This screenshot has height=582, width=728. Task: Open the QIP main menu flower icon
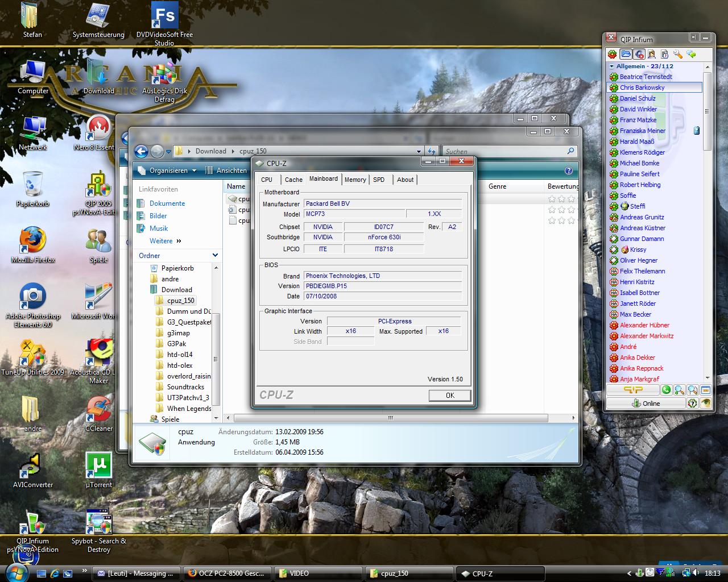coord(613,55)
